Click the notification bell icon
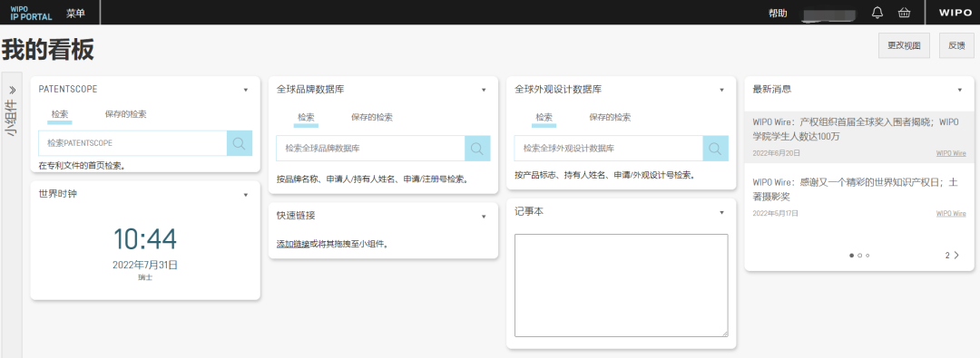 tap(878, 13)
